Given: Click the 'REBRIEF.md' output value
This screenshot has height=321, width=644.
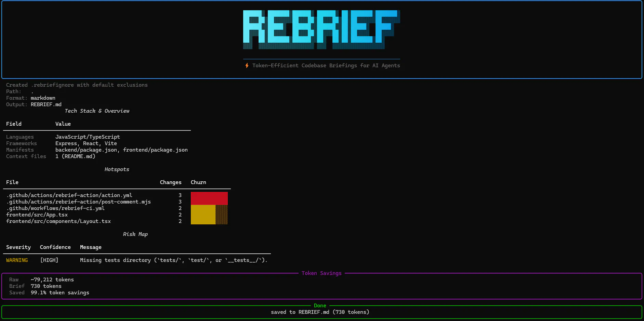Looking at the screenshot, I should (46, 104).
